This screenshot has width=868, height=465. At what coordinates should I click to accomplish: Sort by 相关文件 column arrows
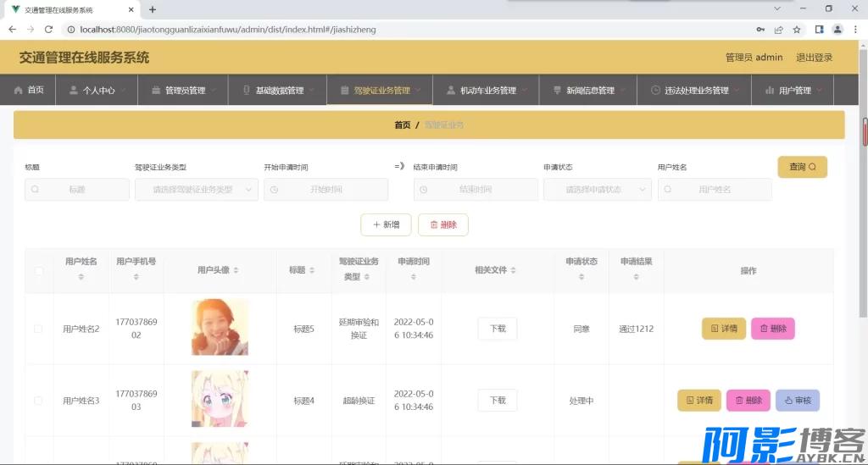pos(513,270)
